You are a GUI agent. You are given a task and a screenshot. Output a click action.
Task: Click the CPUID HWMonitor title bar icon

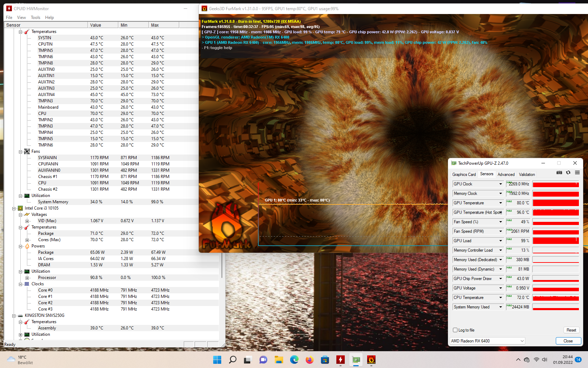coord(9,8)
